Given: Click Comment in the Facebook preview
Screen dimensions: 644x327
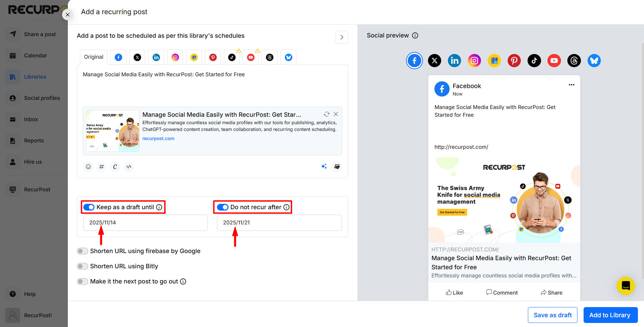Looking at the screenshot, I should coord(502,293).
